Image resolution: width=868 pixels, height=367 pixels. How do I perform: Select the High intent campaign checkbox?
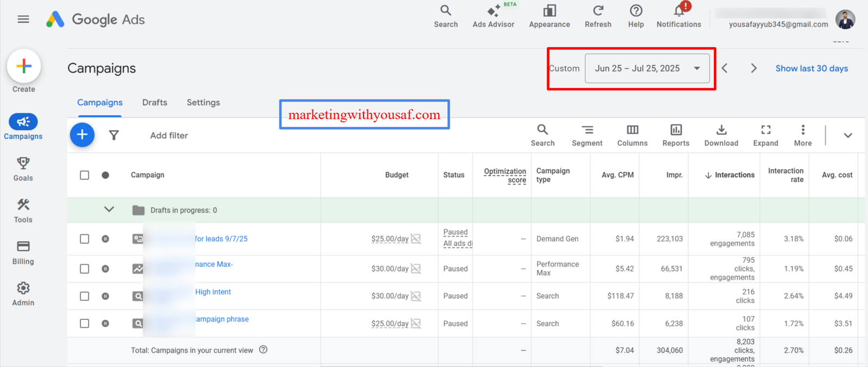(85, 296)
